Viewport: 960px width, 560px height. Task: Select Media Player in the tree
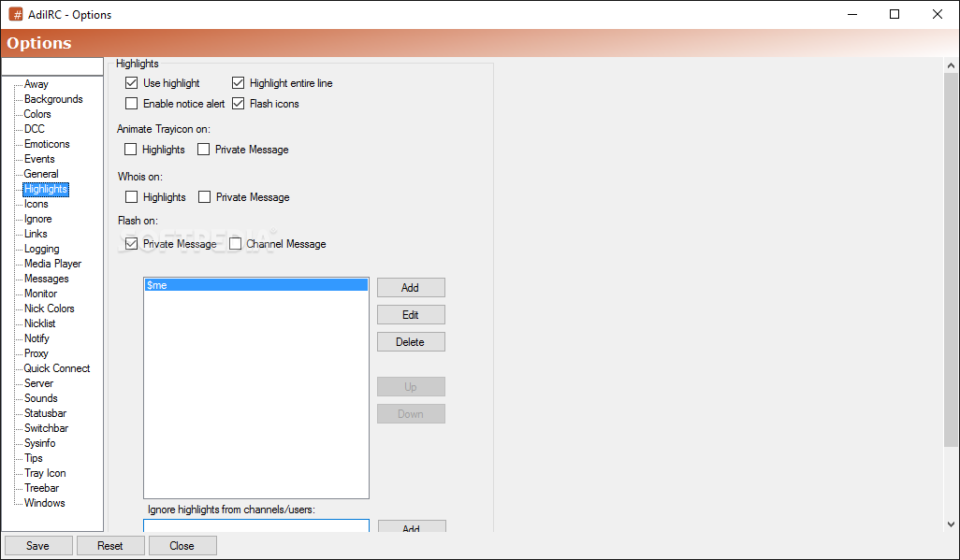(x=52, y=264)
